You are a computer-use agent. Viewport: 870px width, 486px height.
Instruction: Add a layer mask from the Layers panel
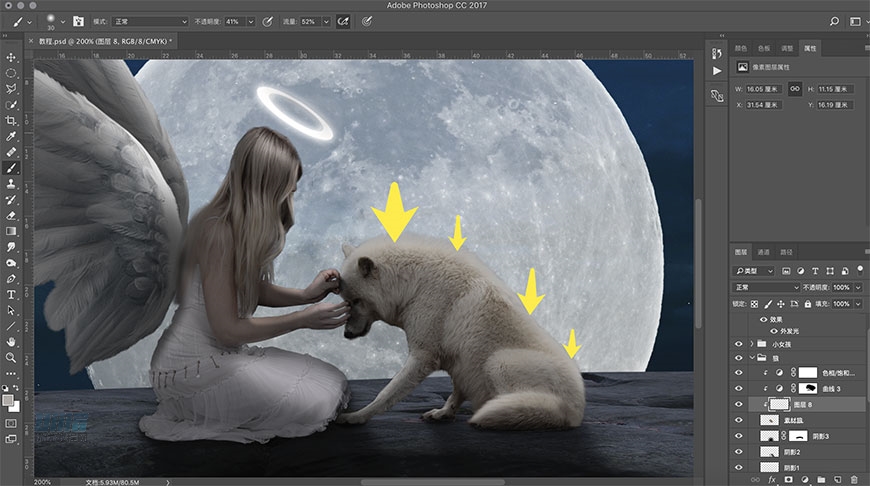pos(788,479)
